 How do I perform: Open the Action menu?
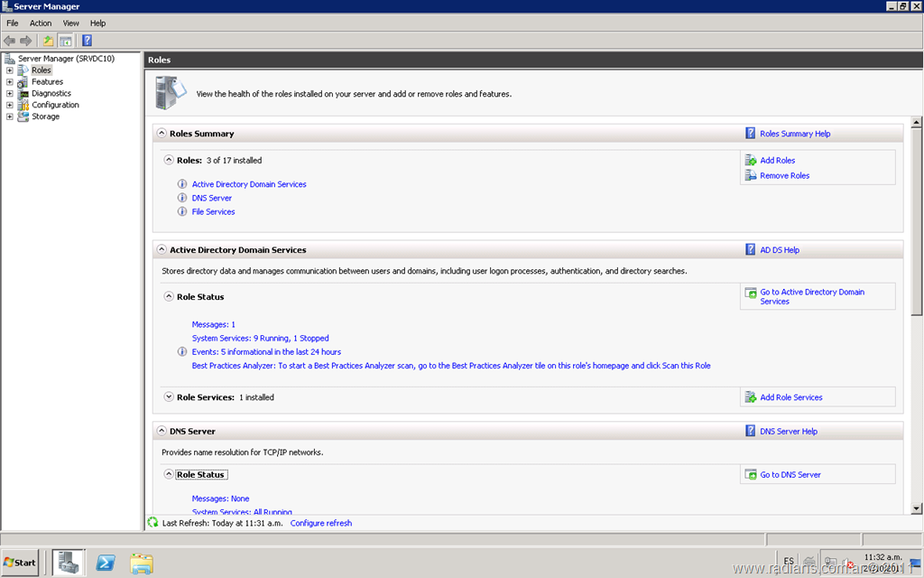point(41,23)
